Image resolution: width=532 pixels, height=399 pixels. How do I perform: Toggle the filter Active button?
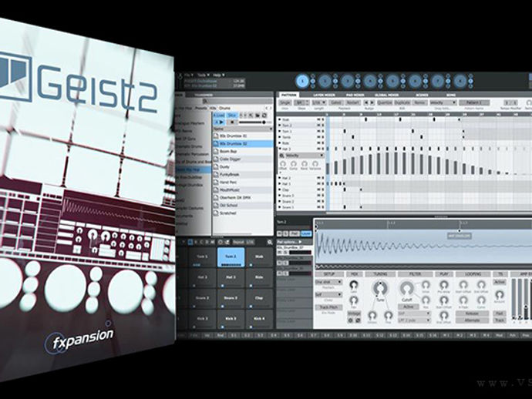coord(408,307)
